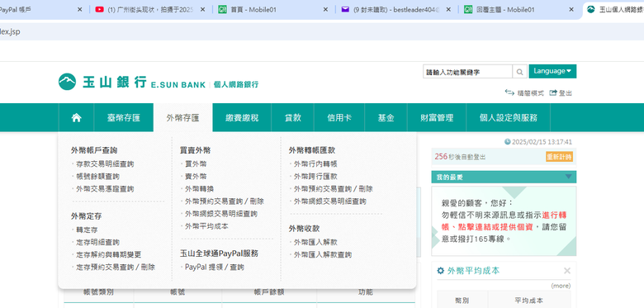The width and height of the screenshot is (644, 308).
Task: Click the 玉山全球通PayPal服務 heading
Action: [x=219, y=254]
